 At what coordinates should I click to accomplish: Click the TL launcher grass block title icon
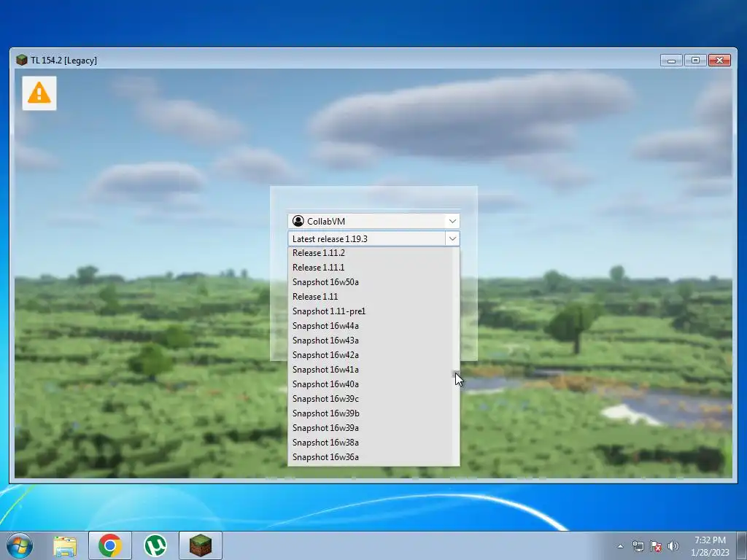tap(21, 60)
